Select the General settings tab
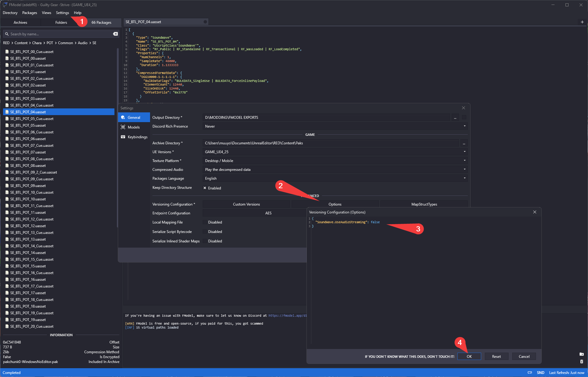The image size is (588, 377). 134,117
